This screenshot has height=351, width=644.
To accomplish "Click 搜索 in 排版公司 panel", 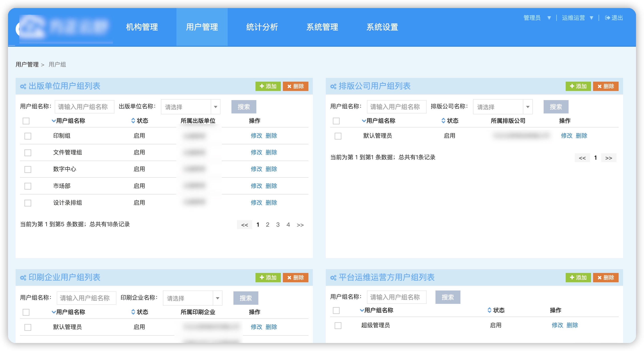I will (x=556, y=107).
